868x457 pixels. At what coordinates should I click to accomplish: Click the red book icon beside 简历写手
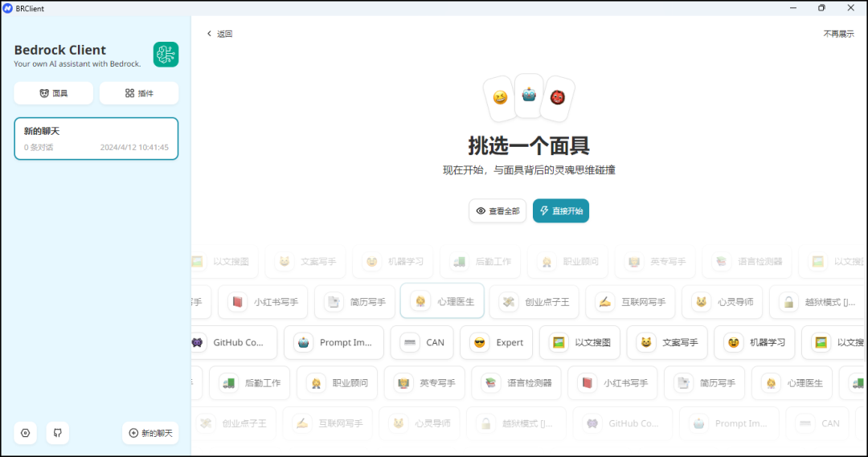pyautogui.click(x=237, y=301)
